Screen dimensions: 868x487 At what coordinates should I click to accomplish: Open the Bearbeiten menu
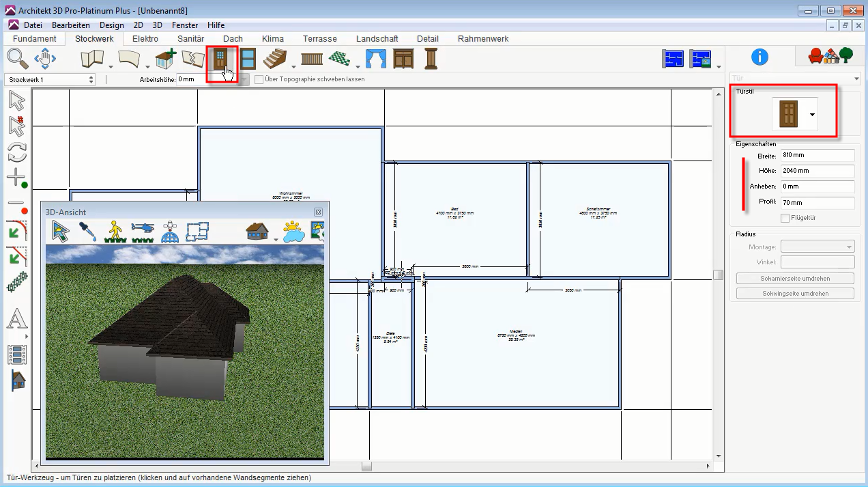(71, 25)
